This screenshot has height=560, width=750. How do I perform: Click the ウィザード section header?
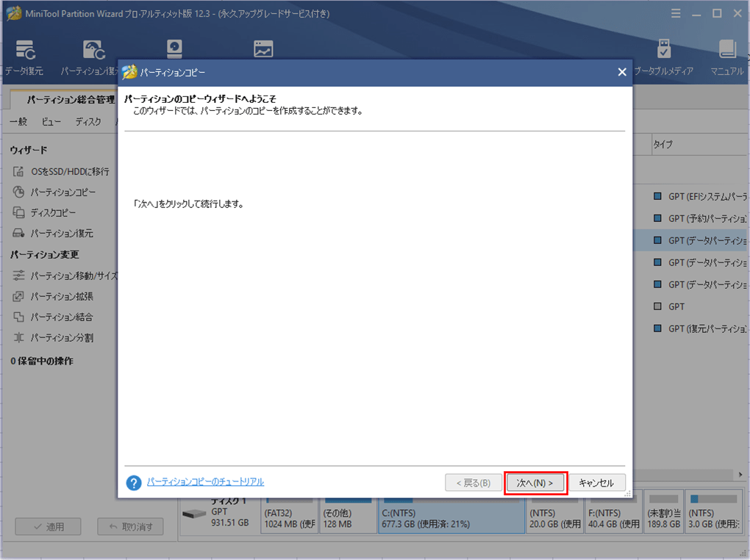[x=29, y=150]
